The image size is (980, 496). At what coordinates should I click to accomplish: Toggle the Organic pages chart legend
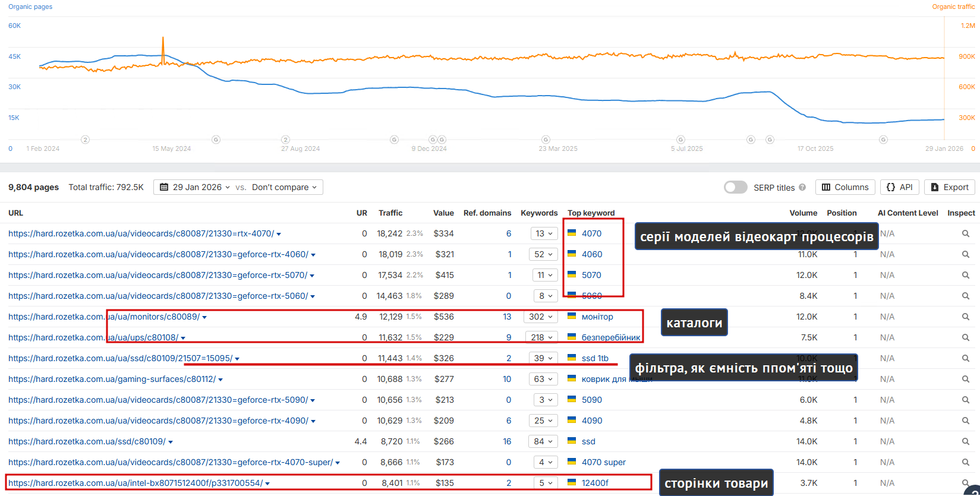click(x=30, y=7)
